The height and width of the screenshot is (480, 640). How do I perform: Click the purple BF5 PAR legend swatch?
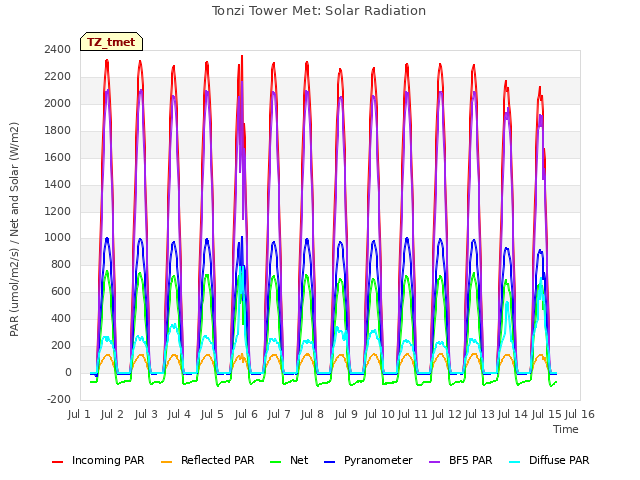point(435,462)
